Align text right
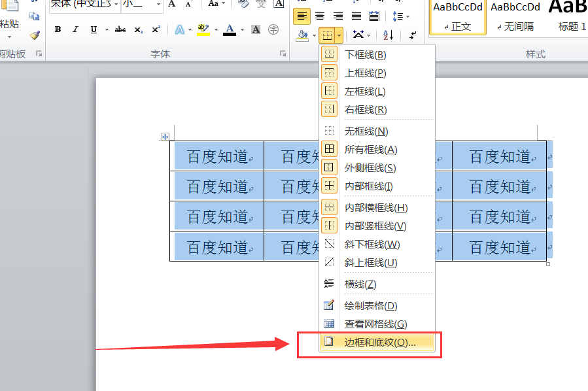 click(338, 16)
